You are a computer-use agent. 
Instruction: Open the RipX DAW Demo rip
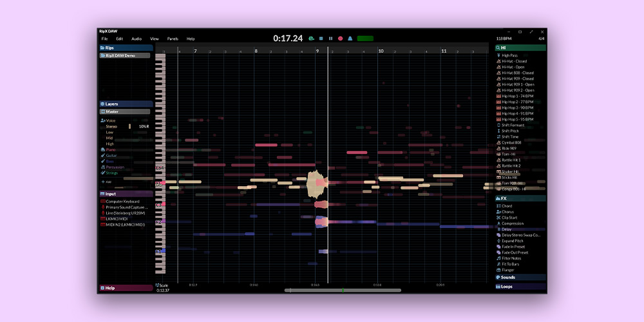124,55
